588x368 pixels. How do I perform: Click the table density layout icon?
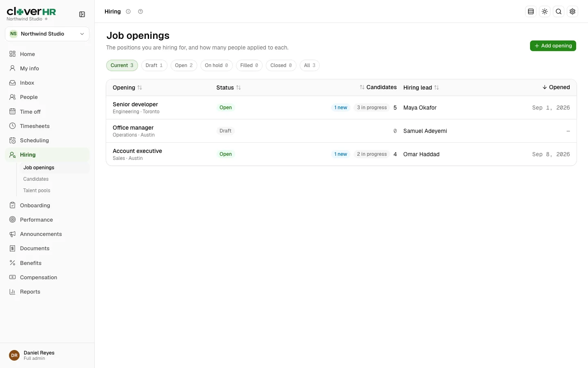(x=531, y=11)
